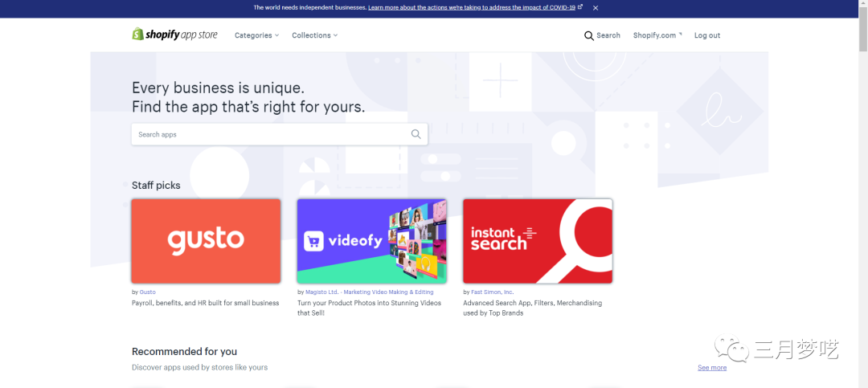Screen dimensions: 868x388
Task: Open the Collections dropdown menu
Action: [x=314, y=35]
